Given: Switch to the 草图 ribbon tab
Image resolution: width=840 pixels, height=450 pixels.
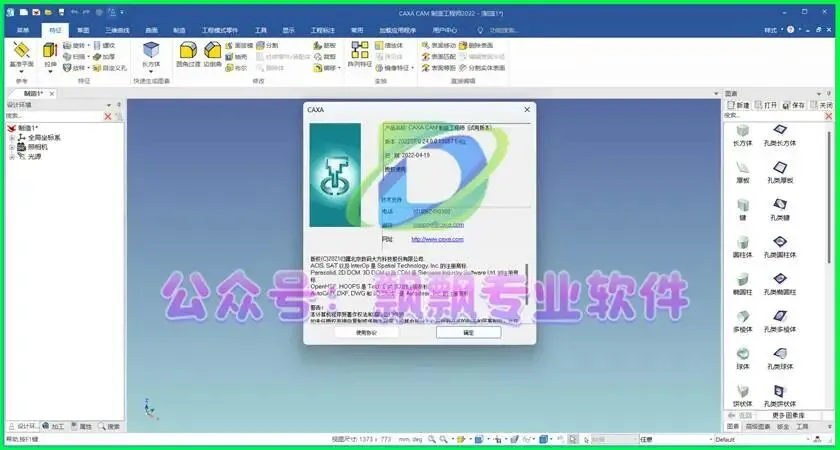Looking at the screenshot, I should (x=83, y=31).
